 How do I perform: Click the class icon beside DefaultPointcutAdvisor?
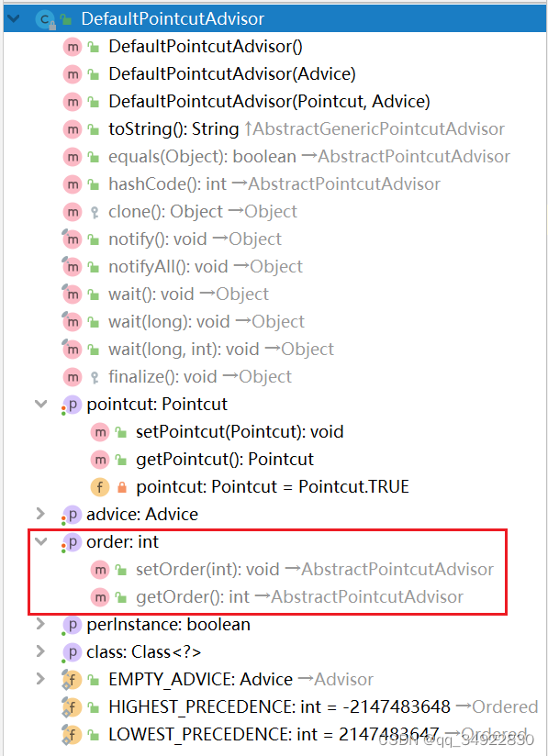click(x=45, y=18)
